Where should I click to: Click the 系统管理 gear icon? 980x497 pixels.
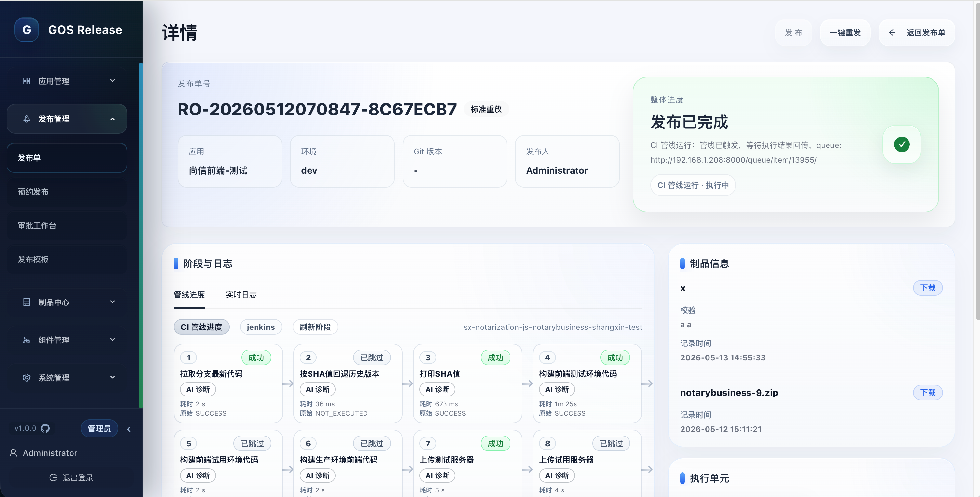pos(27,378)
